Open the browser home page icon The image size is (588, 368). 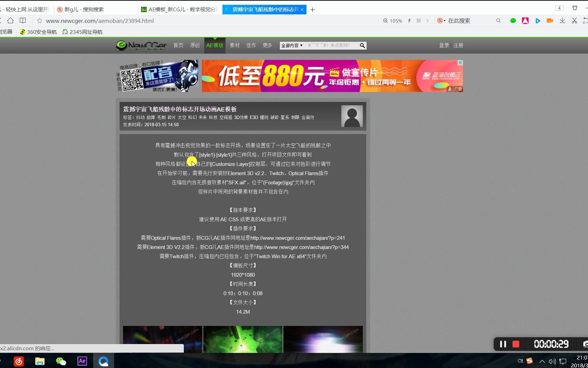tap(11, 21)
